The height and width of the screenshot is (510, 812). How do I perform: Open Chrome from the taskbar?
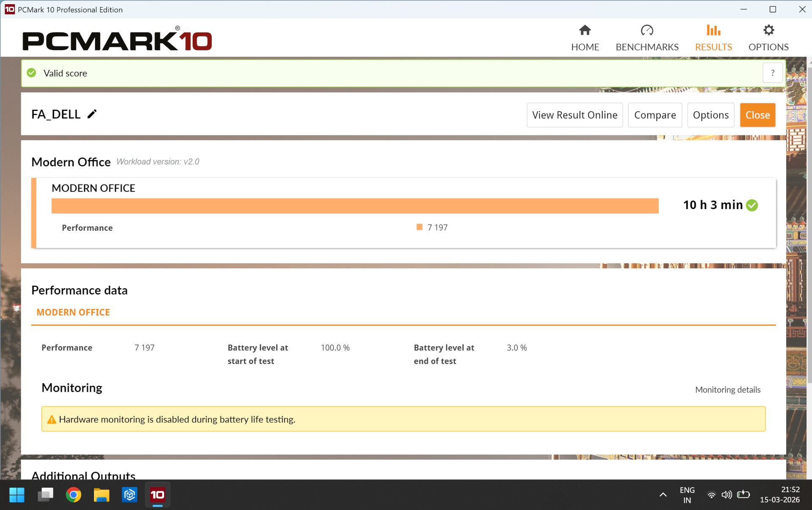pyautogui.click(x=74, y=494)
